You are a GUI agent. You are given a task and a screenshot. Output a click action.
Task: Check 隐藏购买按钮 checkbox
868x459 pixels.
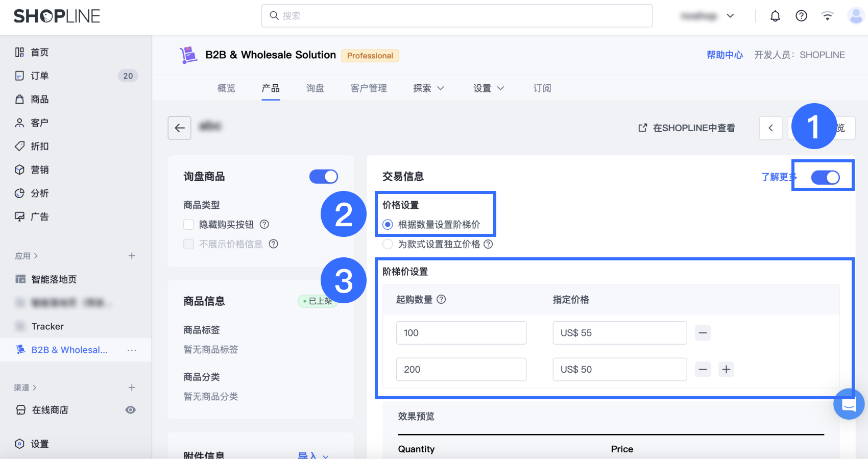click(189, 225)
